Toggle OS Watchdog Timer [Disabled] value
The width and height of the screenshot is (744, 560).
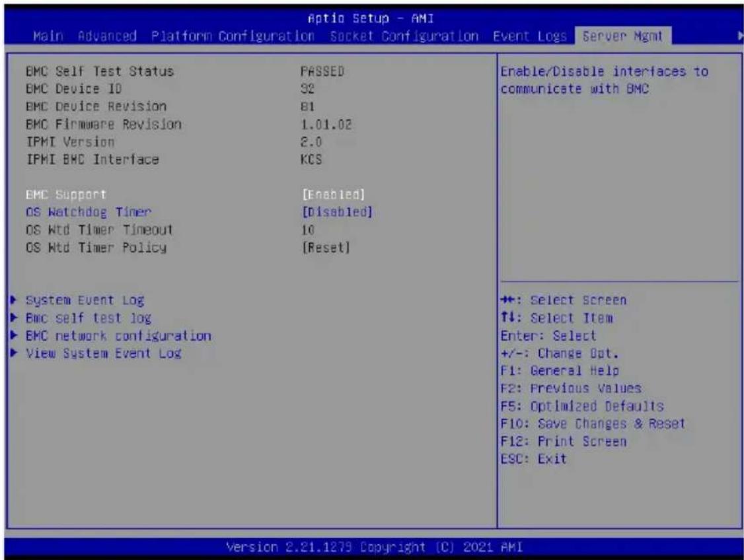coord(337,213)
